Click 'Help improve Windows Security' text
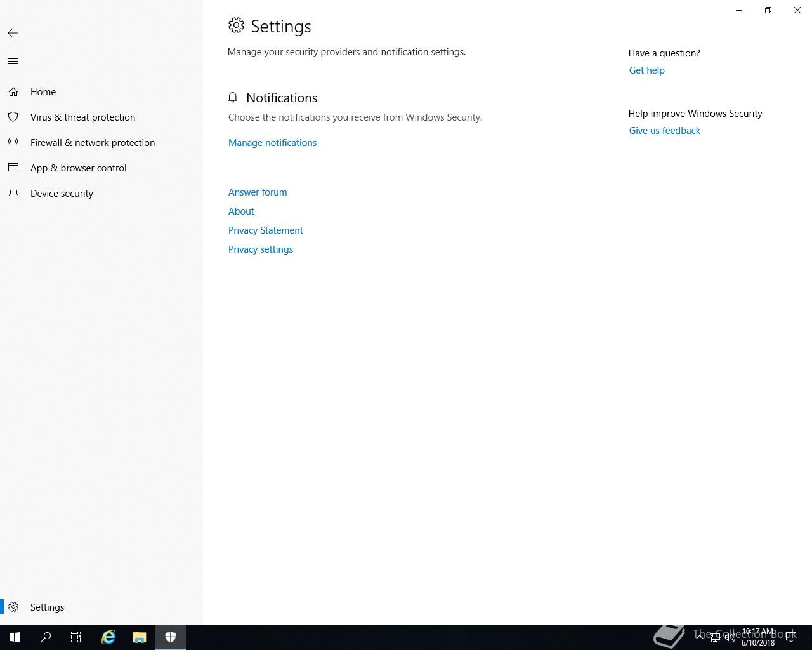This screenshot has width=812, height=650. click(x=695, y=114)
